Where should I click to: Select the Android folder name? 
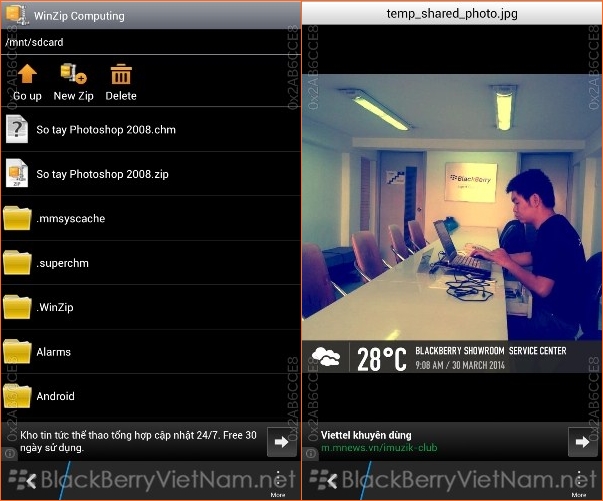click(55, 396)
